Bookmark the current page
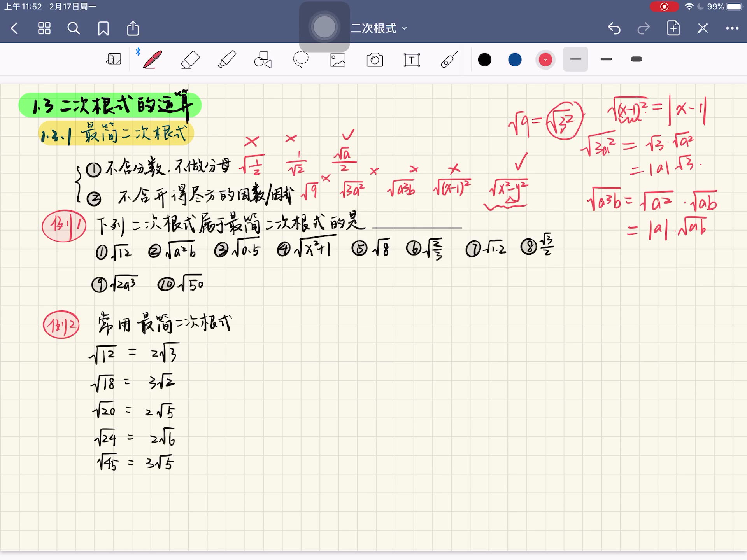 (103, 28)
